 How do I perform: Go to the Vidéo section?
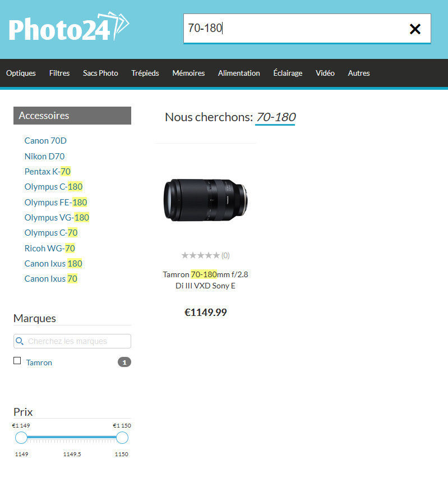coord(325,73)
